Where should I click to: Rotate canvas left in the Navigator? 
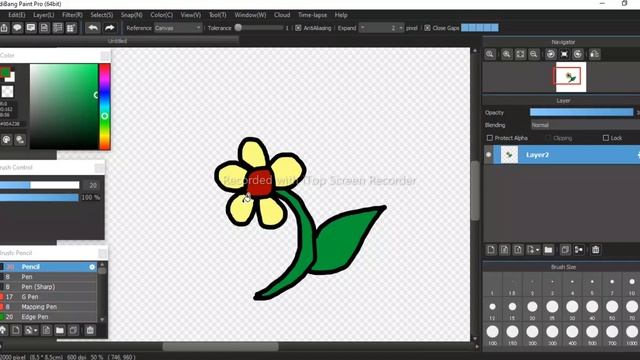551,54
